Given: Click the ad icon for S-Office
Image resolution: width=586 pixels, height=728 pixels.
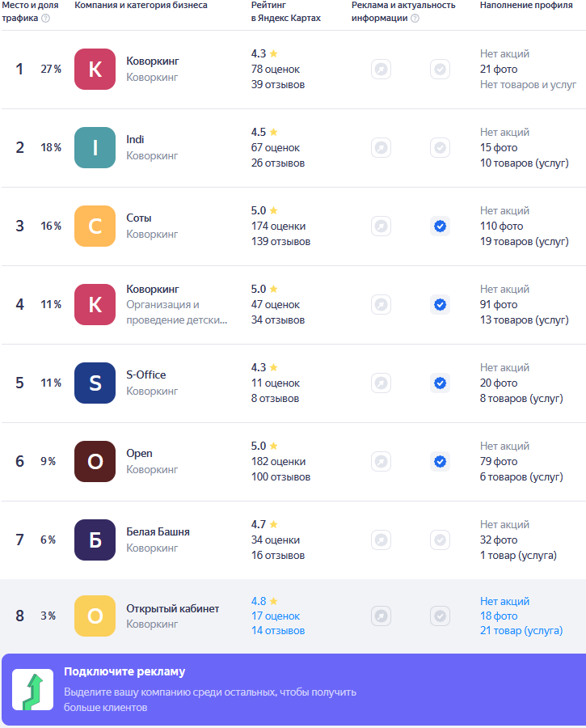Looking at the screenshot, I should tap(381, 383).
